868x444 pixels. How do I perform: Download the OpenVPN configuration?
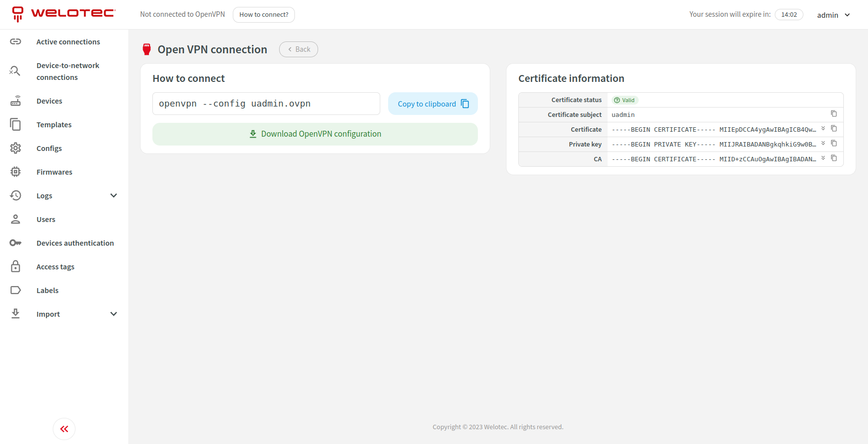(x=315, y=134)
